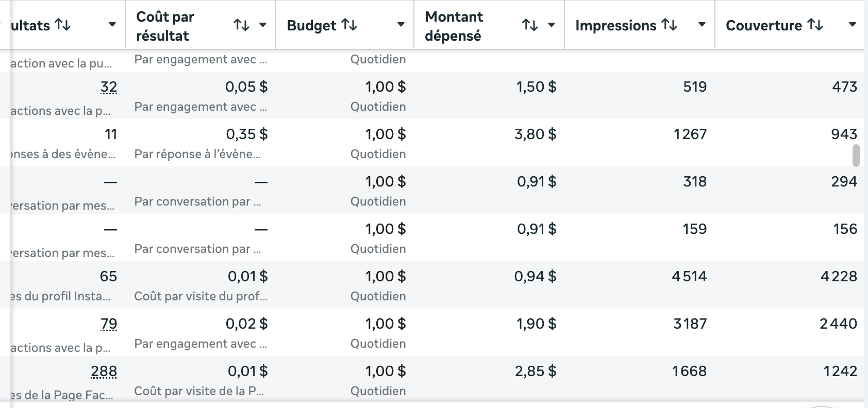Click the Couverture column sort arrows
This screenshot has height=408, width=868.
coord(815,25)
